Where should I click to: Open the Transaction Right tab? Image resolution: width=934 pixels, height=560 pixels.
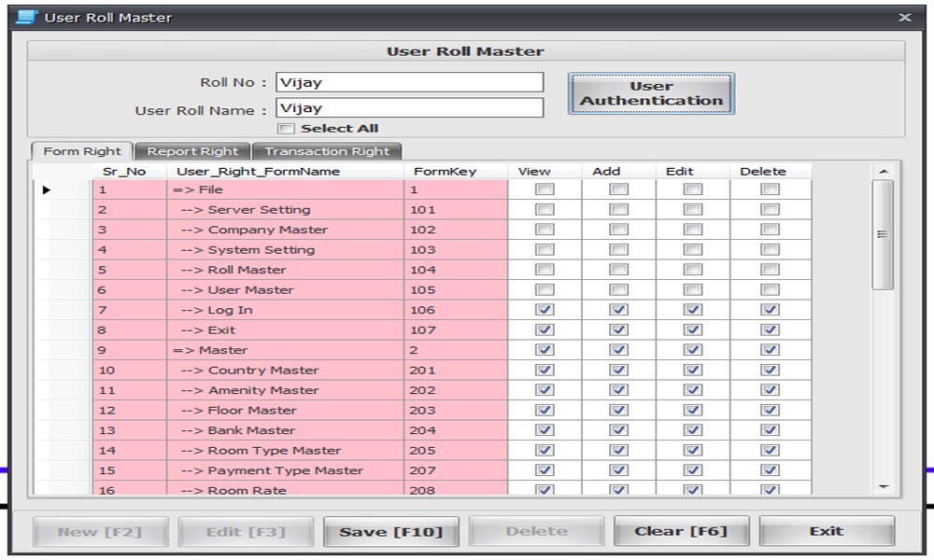pos(327,151)
